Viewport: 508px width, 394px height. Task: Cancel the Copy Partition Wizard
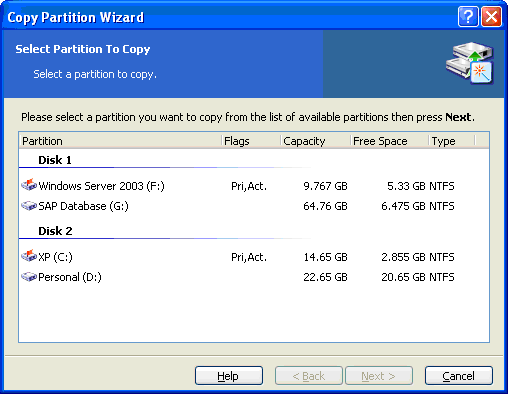(459, 376)
